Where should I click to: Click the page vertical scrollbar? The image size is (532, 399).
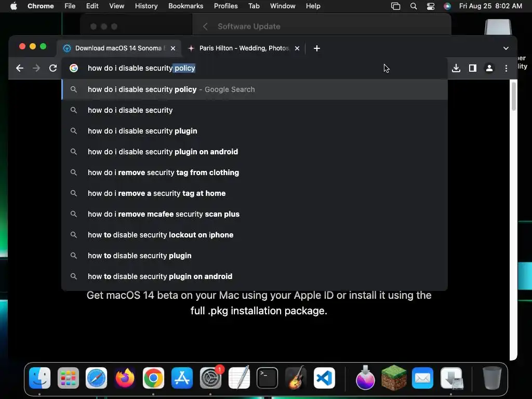(x=514, y=96)
